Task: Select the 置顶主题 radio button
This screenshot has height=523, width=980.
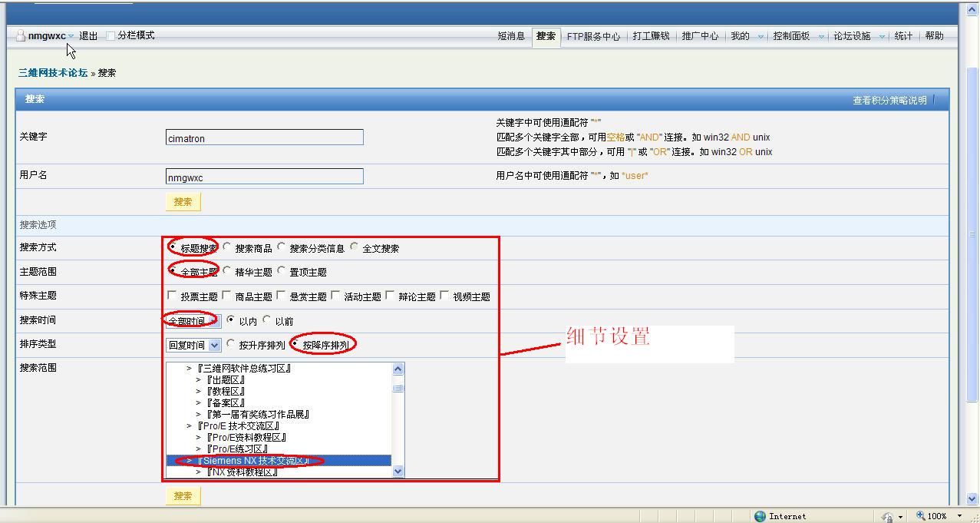Action: 281,271
